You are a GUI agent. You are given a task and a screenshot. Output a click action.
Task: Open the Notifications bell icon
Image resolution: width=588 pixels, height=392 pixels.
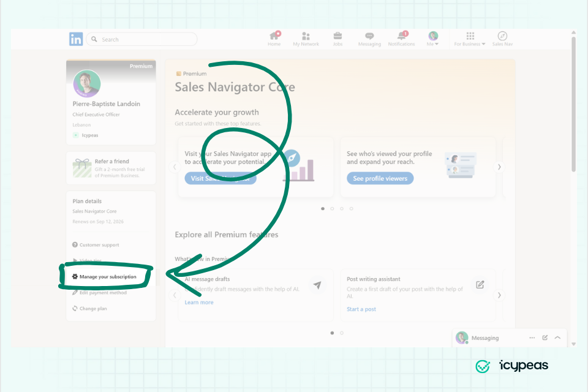click(401, 39)
